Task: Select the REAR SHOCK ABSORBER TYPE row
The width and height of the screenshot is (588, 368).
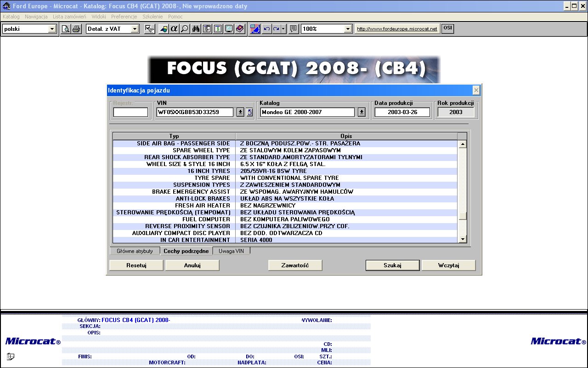Action: coord(285,157)
